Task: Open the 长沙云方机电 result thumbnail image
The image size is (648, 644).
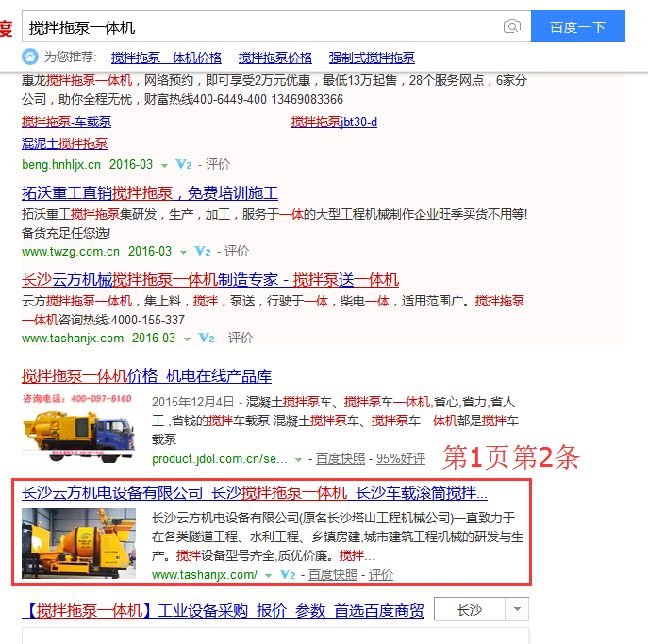Action: pyautogui.click(x=78, y=543)
